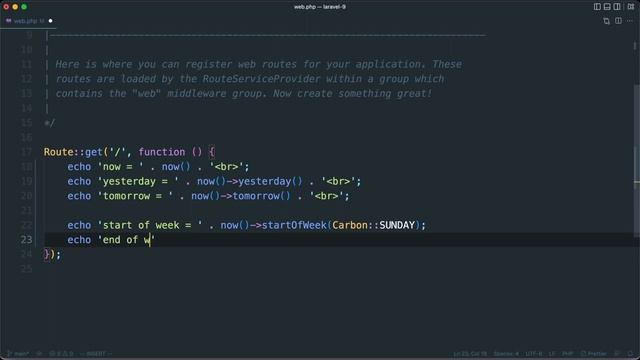Open the notifications bell icon
Viewport: 640px width, 360px height.
click(631, 353)
